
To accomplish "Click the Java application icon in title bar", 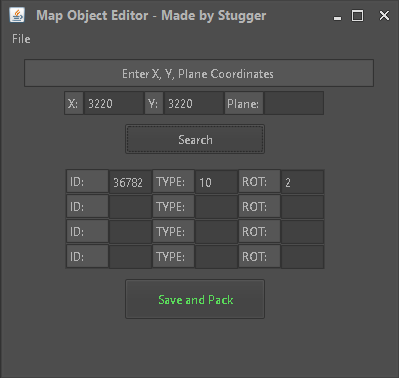I will click(17, 15).
